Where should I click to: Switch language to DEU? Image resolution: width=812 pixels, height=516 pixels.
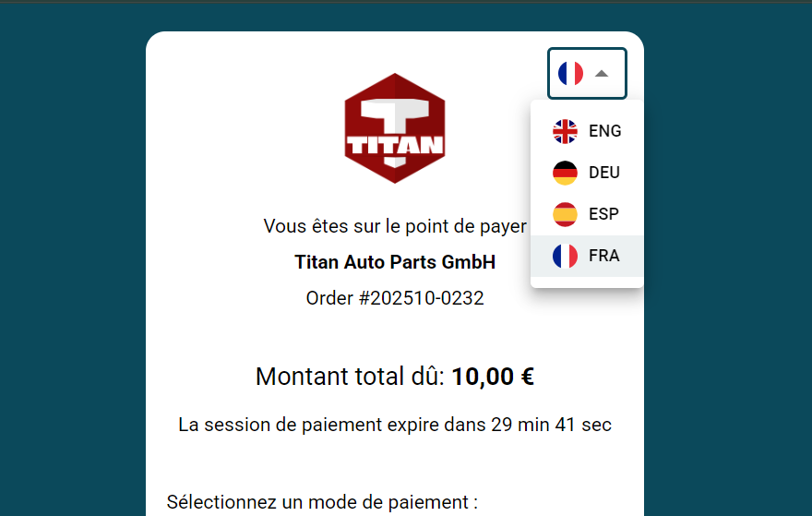[x=604, y=173]
